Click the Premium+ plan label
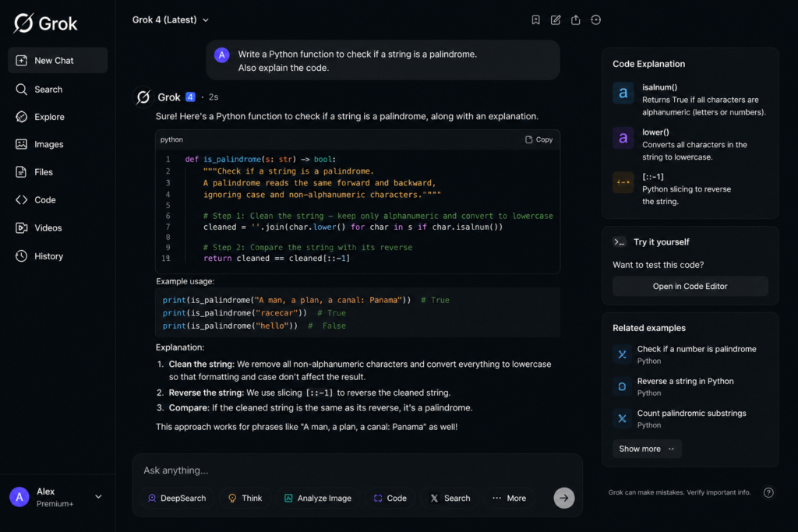Image resolution: width=798 pixels, height=532 pixels. (x=55, y=503)
